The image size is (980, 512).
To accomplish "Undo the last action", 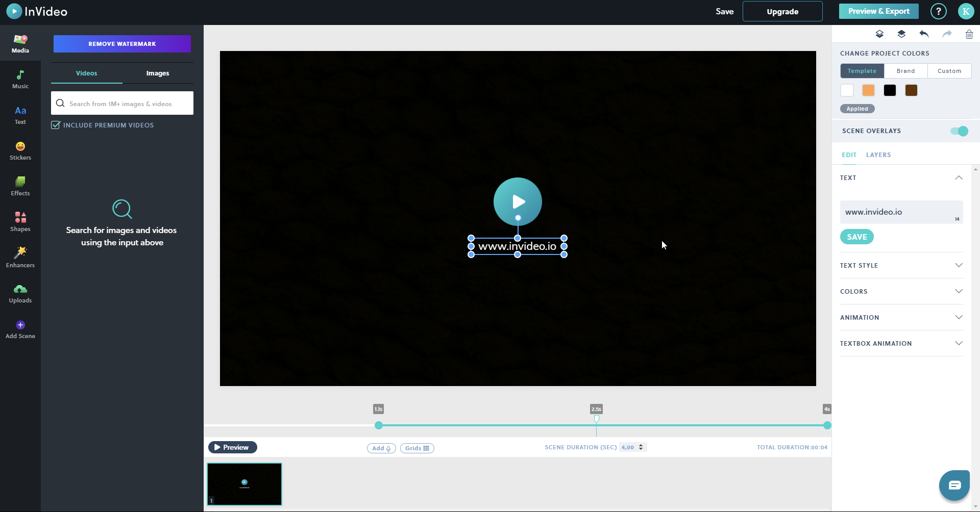I will coord(924,34).
